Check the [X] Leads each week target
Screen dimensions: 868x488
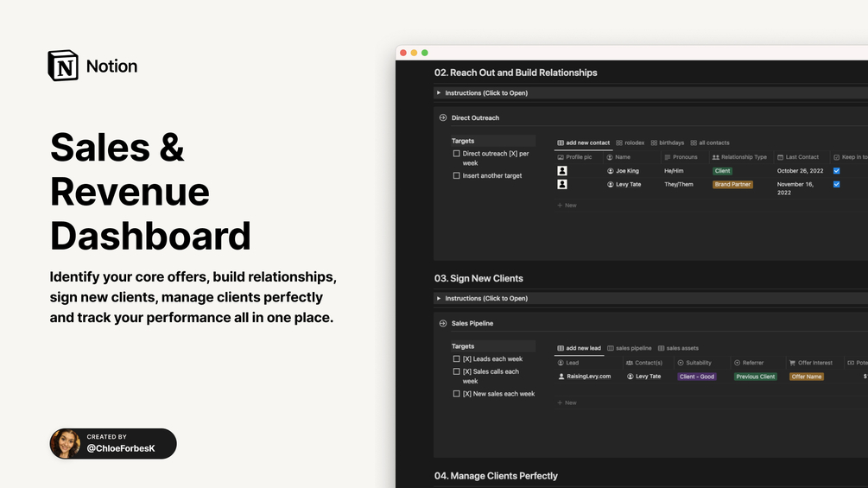[456, 359]
